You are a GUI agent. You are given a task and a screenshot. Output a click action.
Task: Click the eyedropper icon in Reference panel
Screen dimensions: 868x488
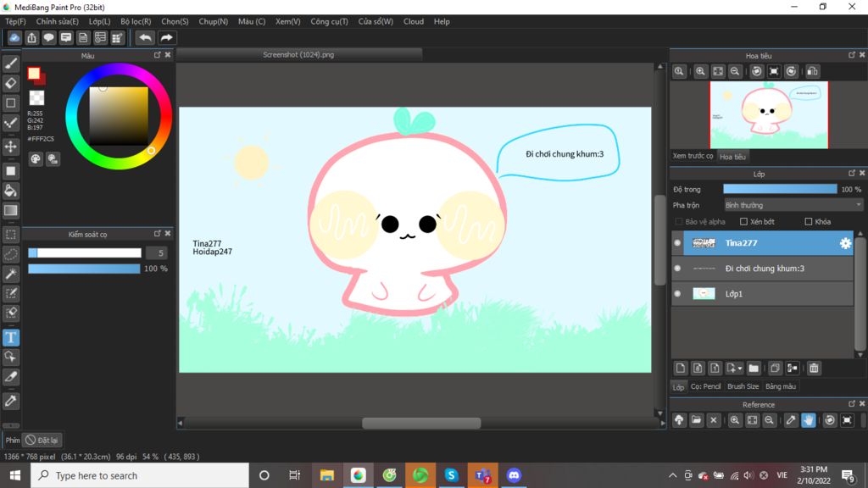pos(791,420)
